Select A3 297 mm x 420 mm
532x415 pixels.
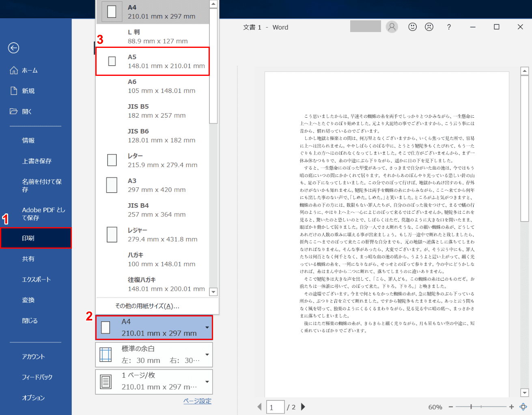(x=153, y=185)
